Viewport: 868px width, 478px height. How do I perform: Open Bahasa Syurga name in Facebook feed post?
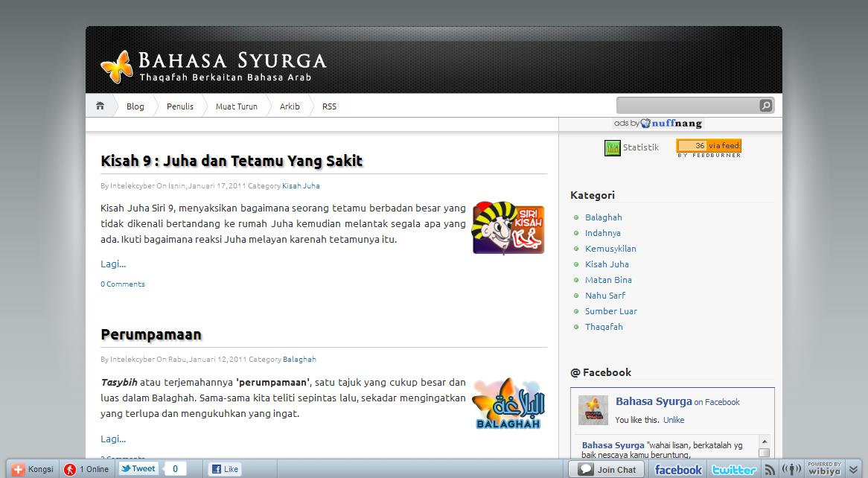click(x=613, y=444)
